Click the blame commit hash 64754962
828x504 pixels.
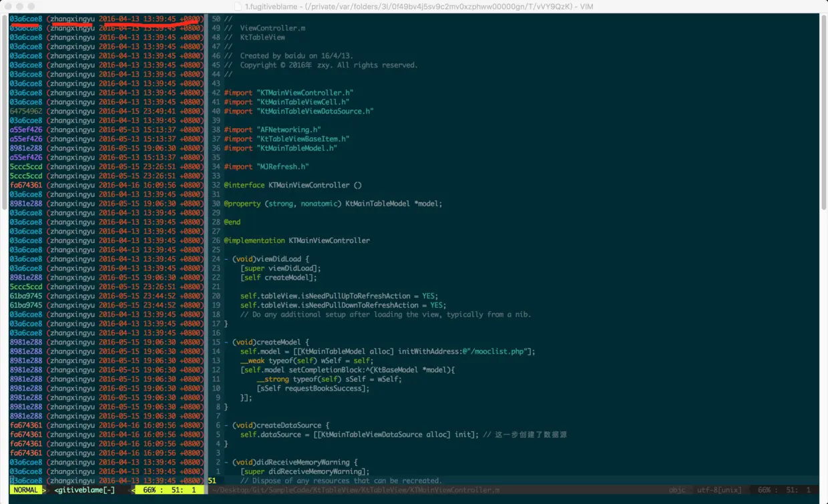click(26, 111)
